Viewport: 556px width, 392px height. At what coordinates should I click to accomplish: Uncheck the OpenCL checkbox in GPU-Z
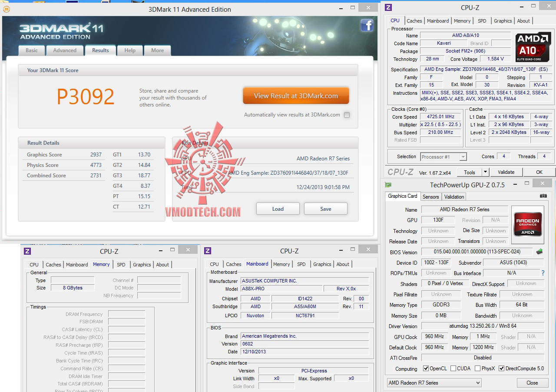(x=426, y=369)
